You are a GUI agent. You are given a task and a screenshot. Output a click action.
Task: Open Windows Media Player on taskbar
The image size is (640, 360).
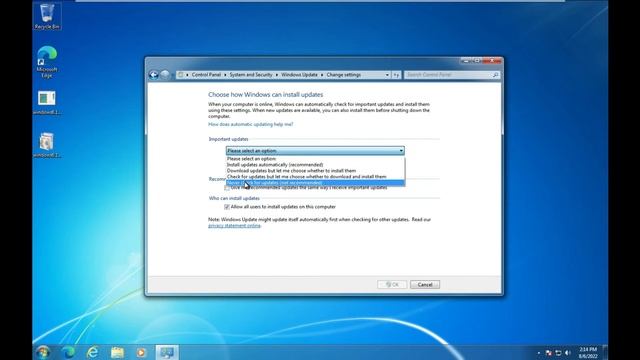(141, 352)
